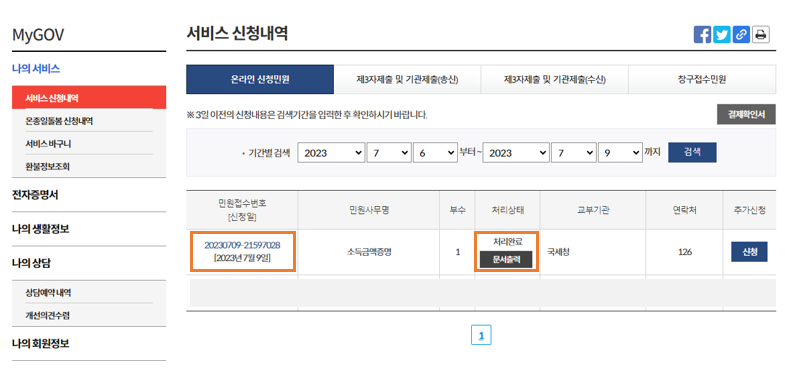The width and height of the screenshot is (790, 379).
Task: Click the 처리상태 column header
Action: coord(507,210)
